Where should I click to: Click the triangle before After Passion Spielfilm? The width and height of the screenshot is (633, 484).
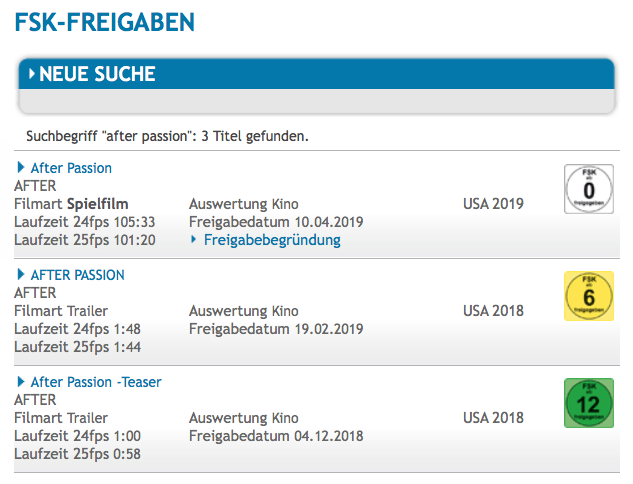21,167
